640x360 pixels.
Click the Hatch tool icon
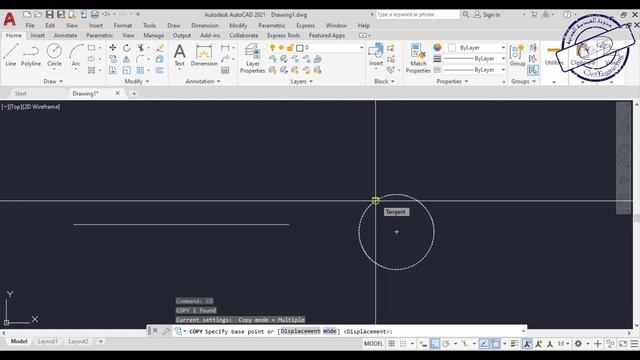(92, 71)
